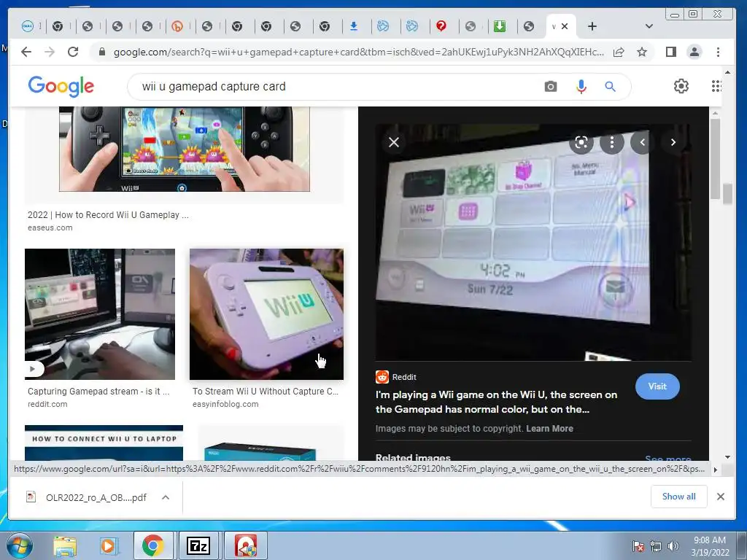Switch to the green download arrow tab
Viewport: 747px width, 560px height.
[499, 26]
